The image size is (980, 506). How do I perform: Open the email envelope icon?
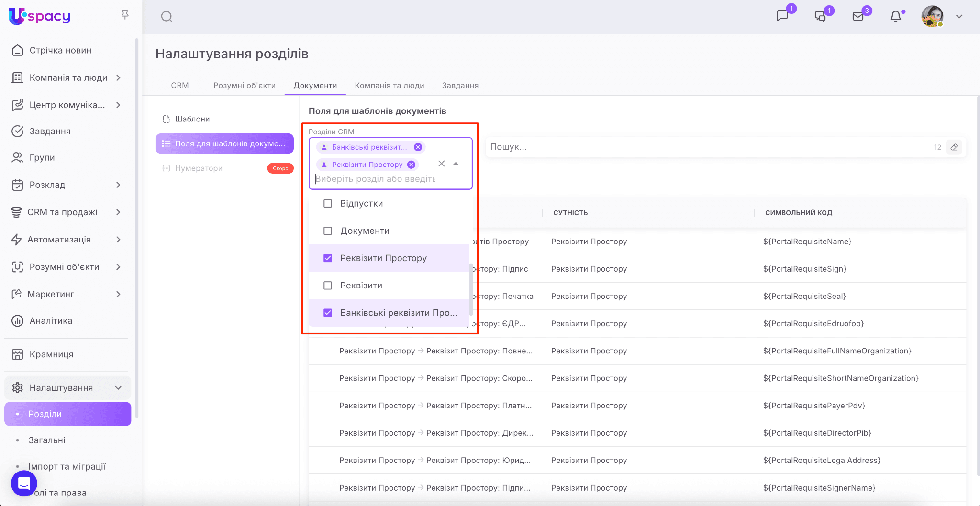[x=858, y=17]
